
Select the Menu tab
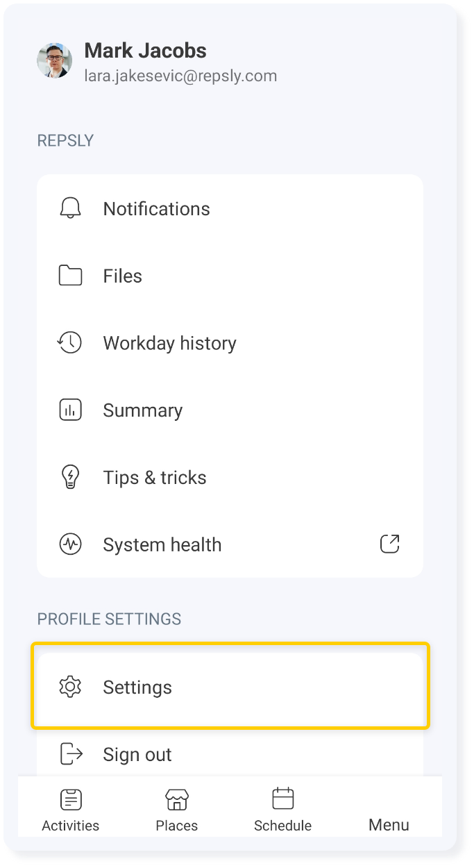(389, 824)
